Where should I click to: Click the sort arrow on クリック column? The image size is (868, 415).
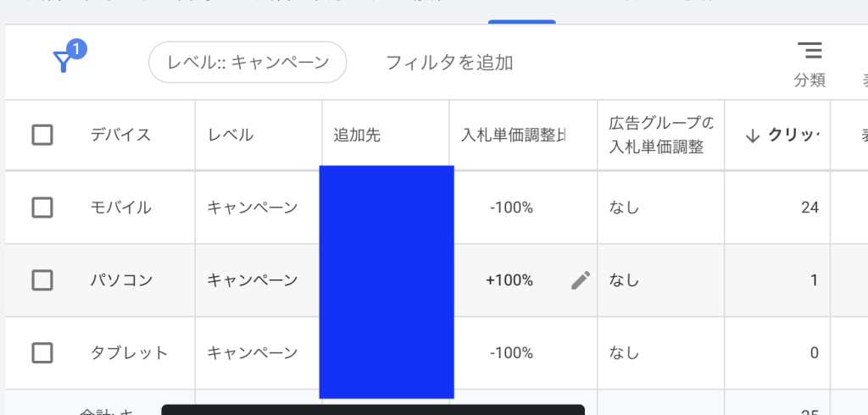752,136
